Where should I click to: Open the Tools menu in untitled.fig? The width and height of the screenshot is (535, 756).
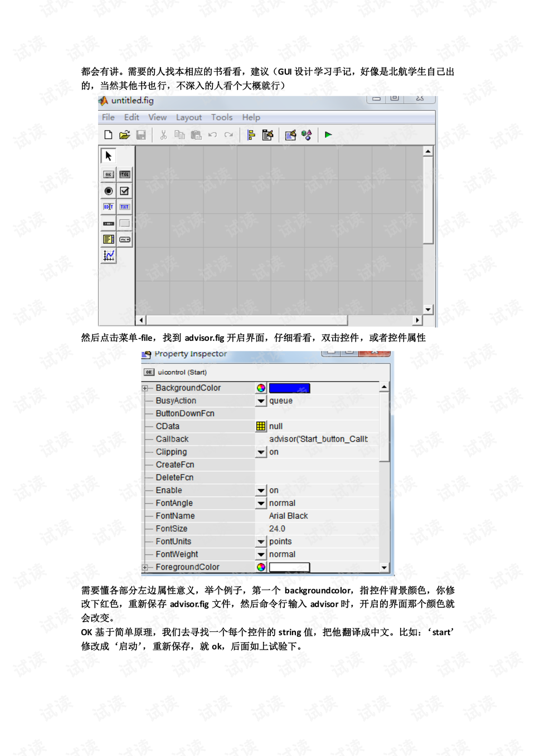click(x=222, y=117)
